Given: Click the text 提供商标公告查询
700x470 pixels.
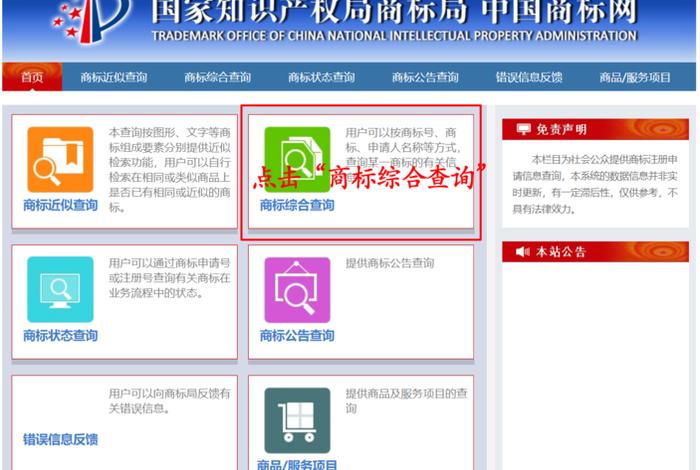Looking at the screenshot, I should click(x=390, y=263).
